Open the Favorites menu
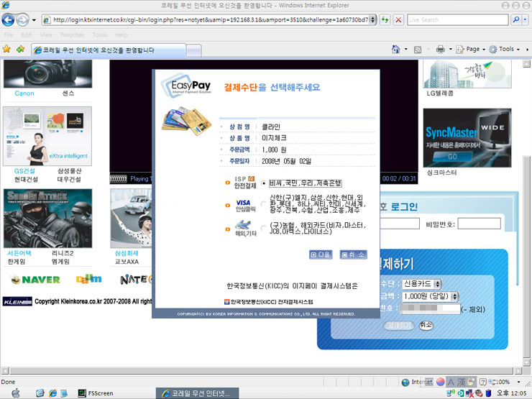The image size is (532, 399). point(73,35)
